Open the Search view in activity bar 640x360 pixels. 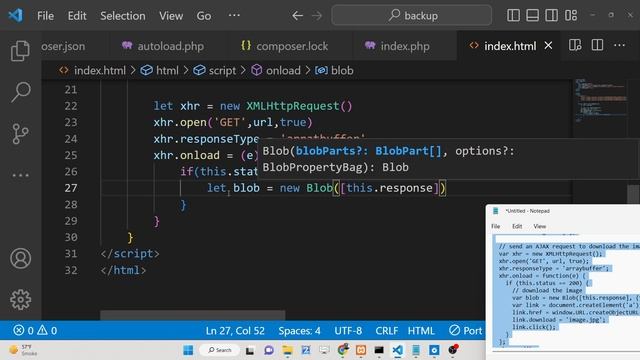(x=20, y=91)
